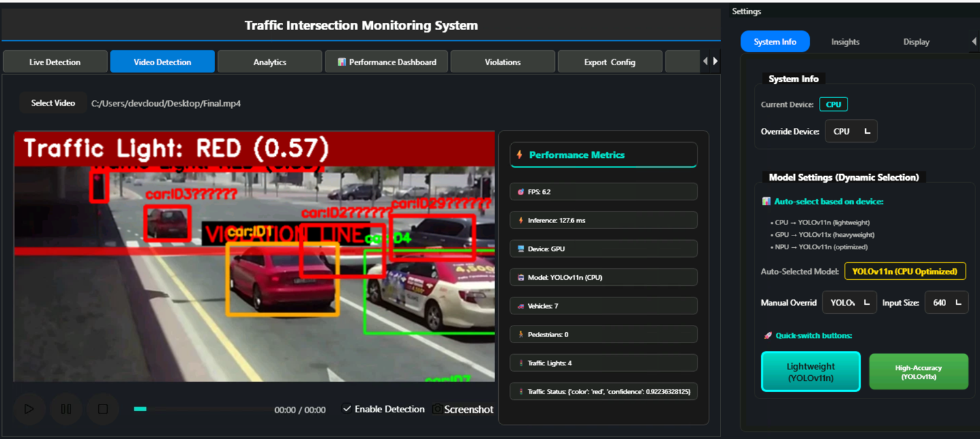The width and height of the screenshot is (980, 439).
Task: Click the Traffic Status metric icon
Action: click(520, 391)
